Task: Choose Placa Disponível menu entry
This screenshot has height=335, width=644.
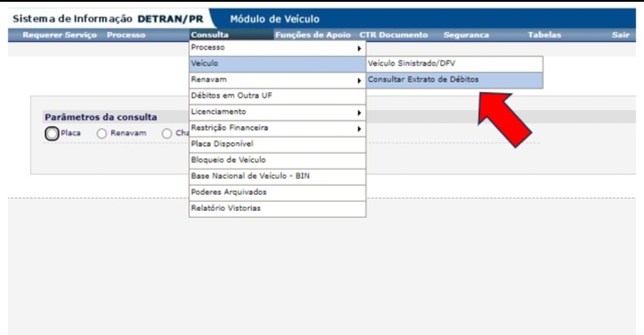Action: (277, 145)
